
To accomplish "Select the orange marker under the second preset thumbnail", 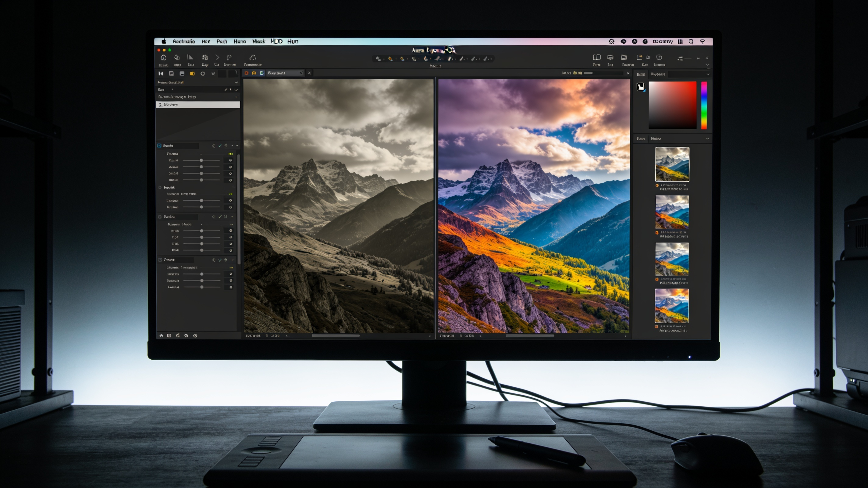I will click(657, 232).
